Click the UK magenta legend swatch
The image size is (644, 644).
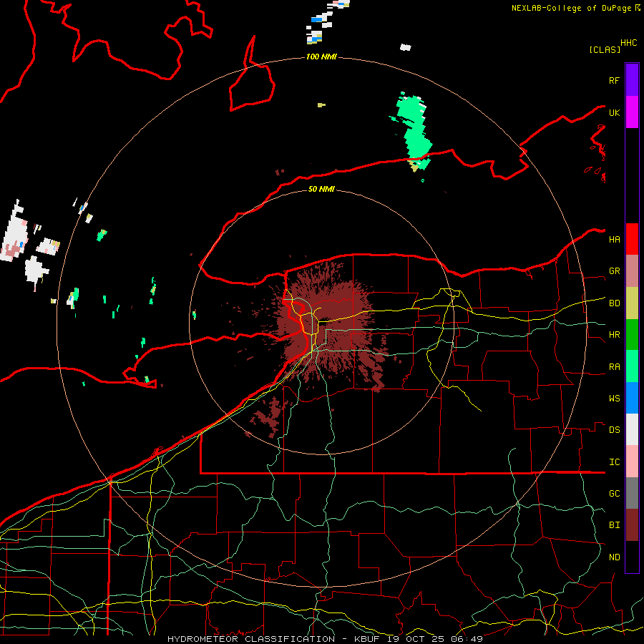tap(632, 112)
